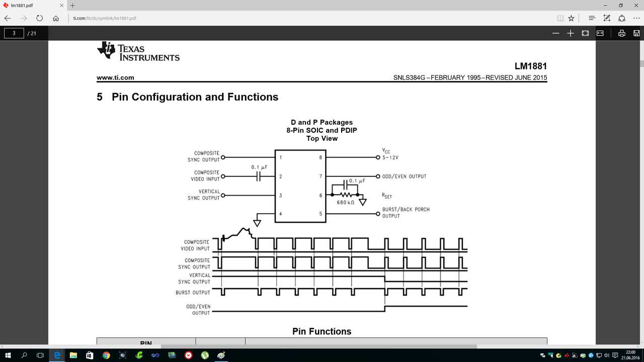Toggle reading view icon in address bar
Screen dimensions: 644x362
click(560, 18)
